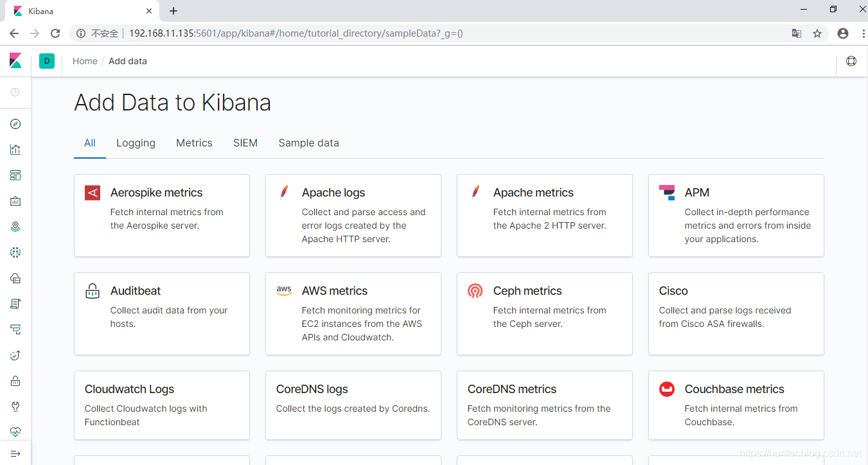Click the Auditbeat lock icon
This screenshot has height=465, width=868.
[93, 291]
